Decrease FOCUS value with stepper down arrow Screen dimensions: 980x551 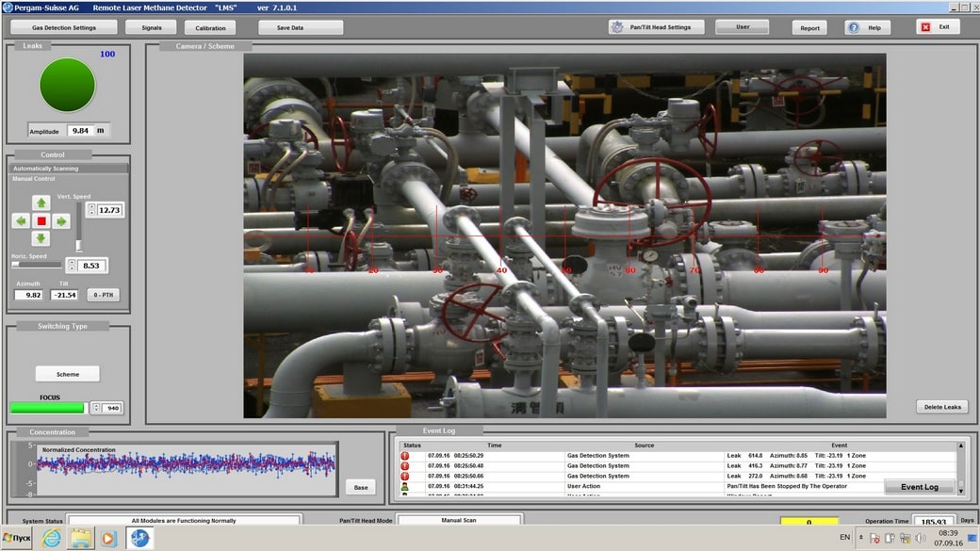(96, 411)
